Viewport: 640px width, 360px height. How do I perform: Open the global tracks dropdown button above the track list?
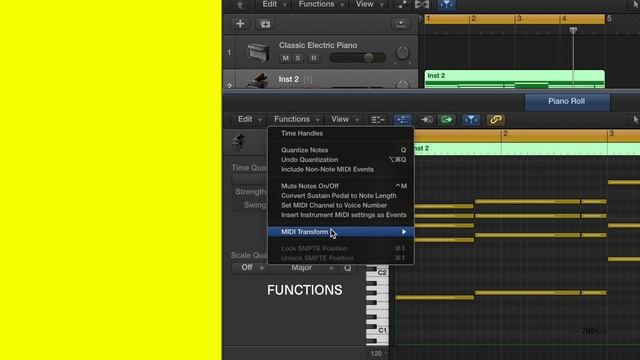400,23
